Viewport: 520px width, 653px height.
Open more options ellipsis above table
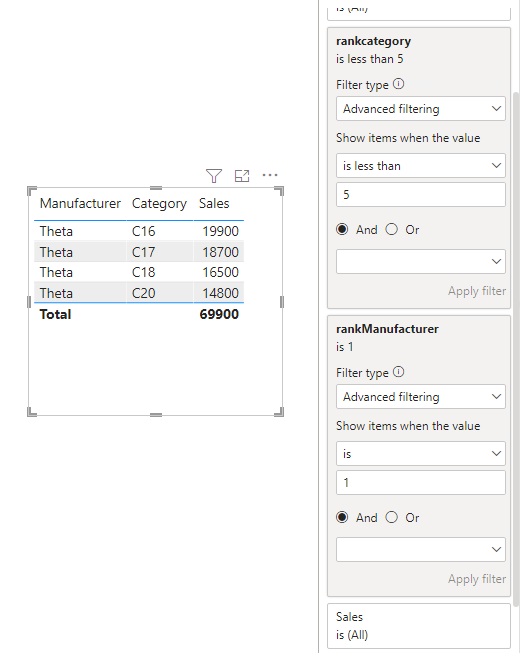pos(270,175)
